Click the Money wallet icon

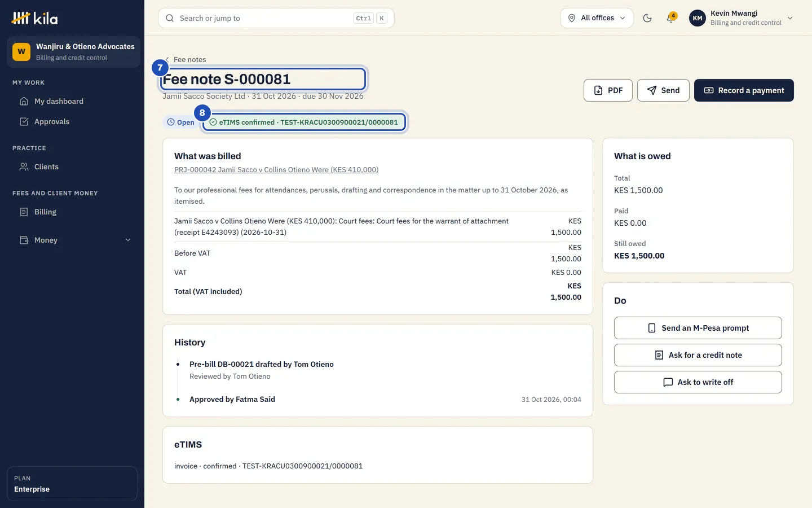click(24, 240)
